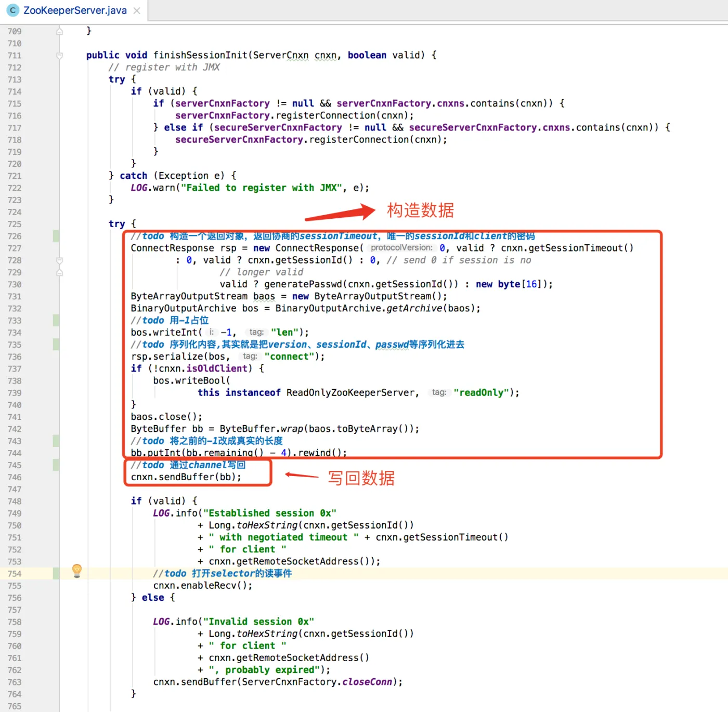This screenshot has height=712, width=728.
Task: Click the string ", probably expired"
Action: (x=264, y=670)
